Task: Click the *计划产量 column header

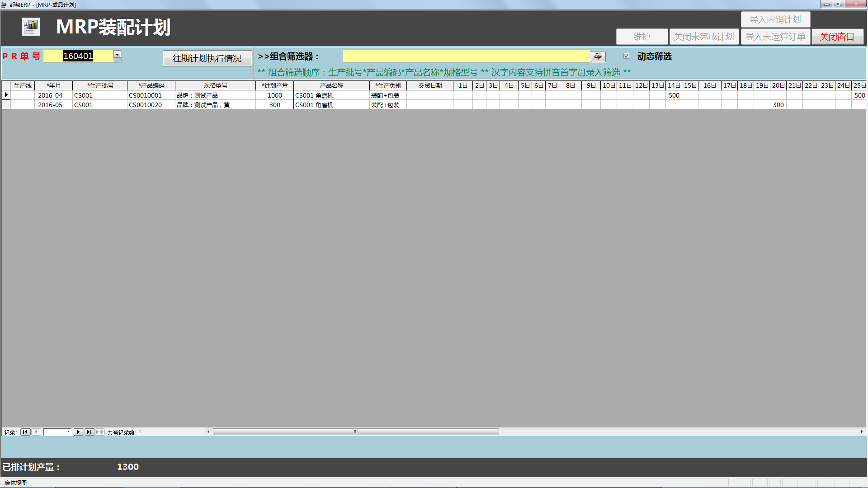Action: [x=274, y=85]
